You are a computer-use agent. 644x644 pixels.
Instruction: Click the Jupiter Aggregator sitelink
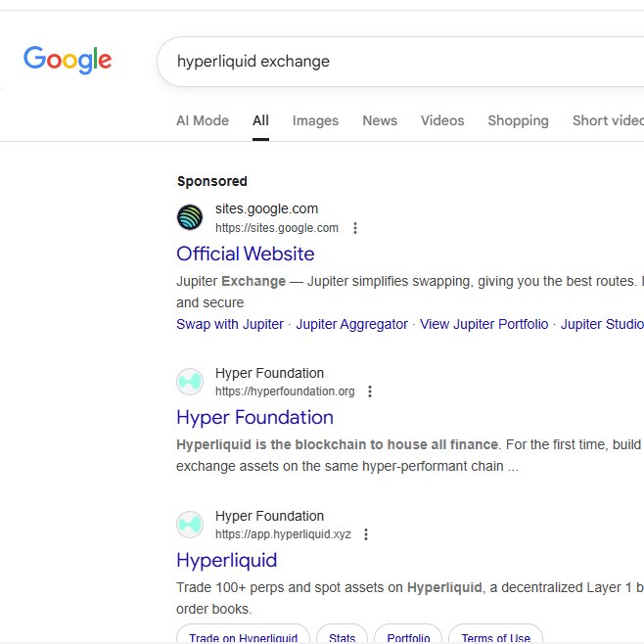tap(352, 324)
